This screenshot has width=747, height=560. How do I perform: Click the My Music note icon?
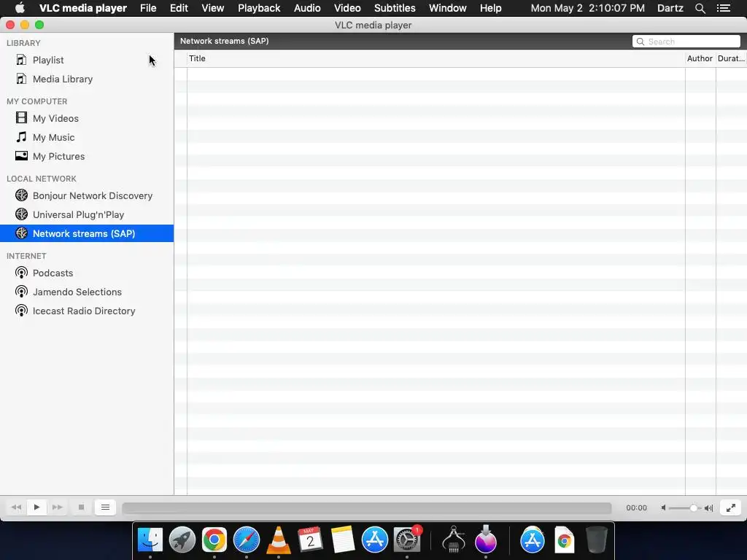point(21,137)
